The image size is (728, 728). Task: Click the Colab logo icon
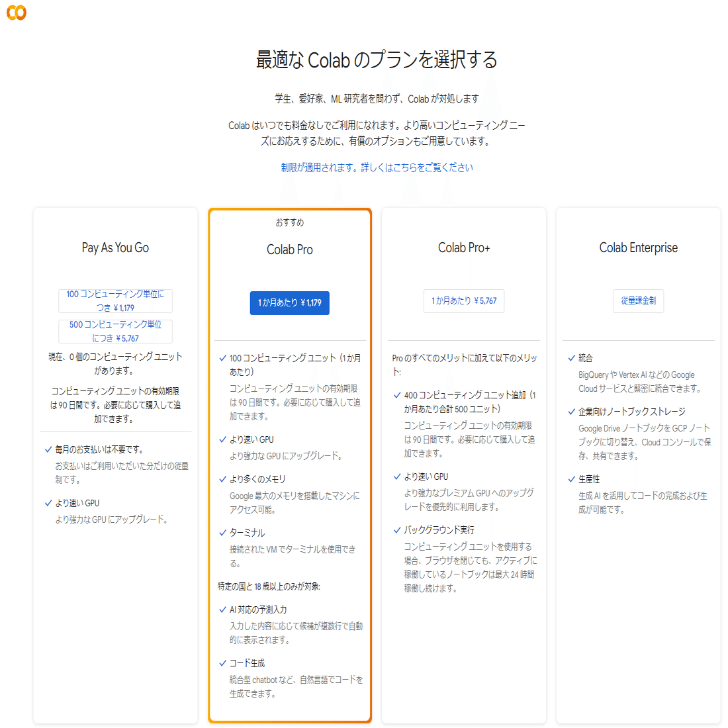pyautogui.click(x=17, y=13)
